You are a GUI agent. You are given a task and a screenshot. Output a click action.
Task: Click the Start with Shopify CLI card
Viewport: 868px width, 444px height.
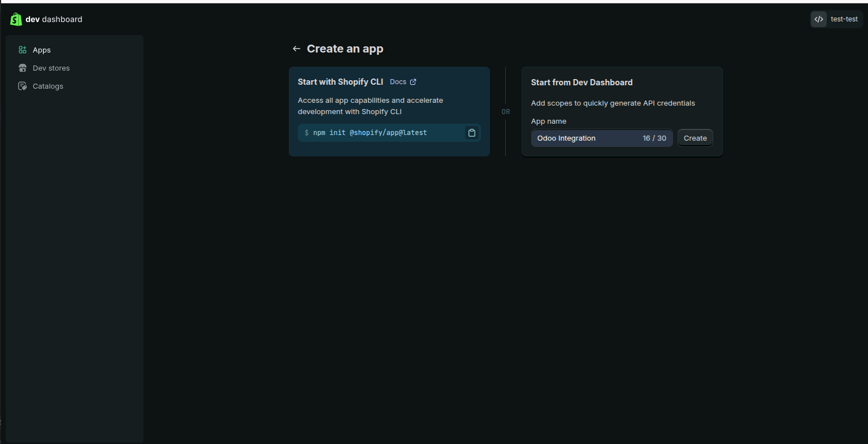pos(389,111)
